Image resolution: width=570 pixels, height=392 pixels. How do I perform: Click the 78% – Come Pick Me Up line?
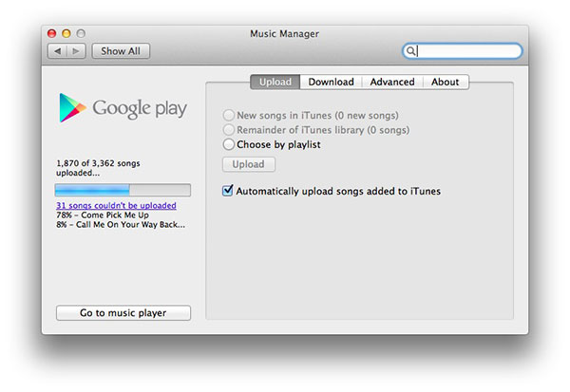tap(103, 215)
